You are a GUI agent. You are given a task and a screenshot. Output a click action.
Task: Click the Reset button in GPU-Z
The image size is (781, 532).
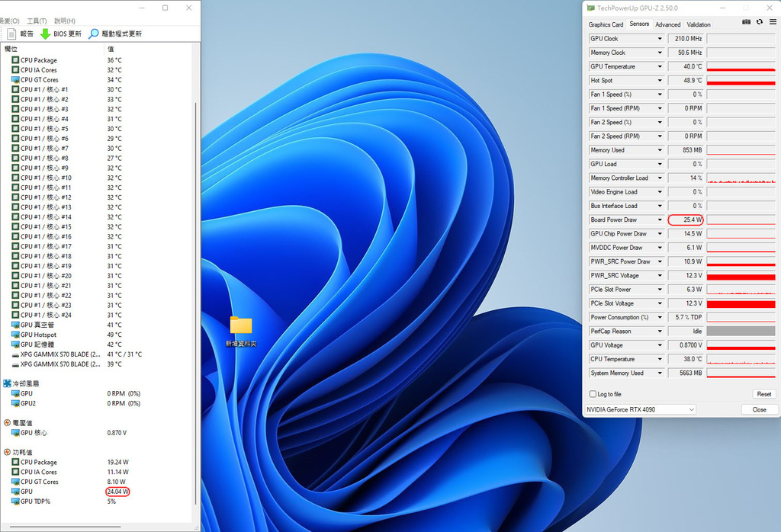point(763,394)
